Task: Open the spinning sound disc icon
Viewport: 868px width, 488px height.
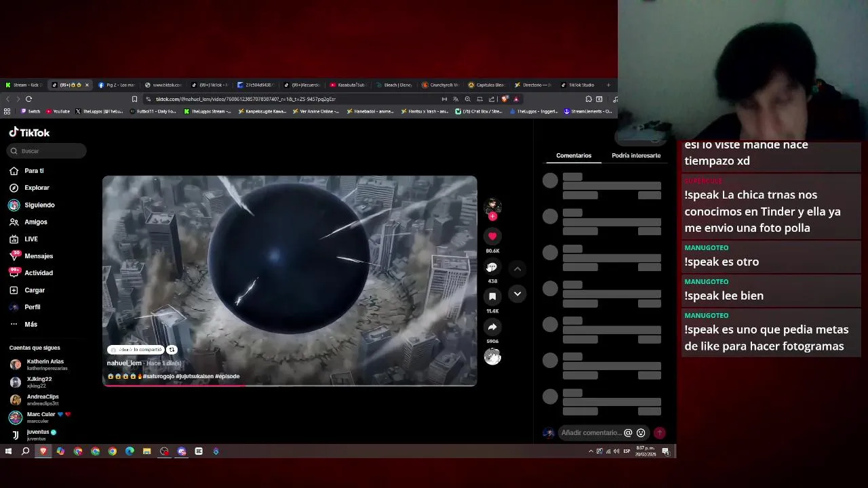Action: coord(492,357)
